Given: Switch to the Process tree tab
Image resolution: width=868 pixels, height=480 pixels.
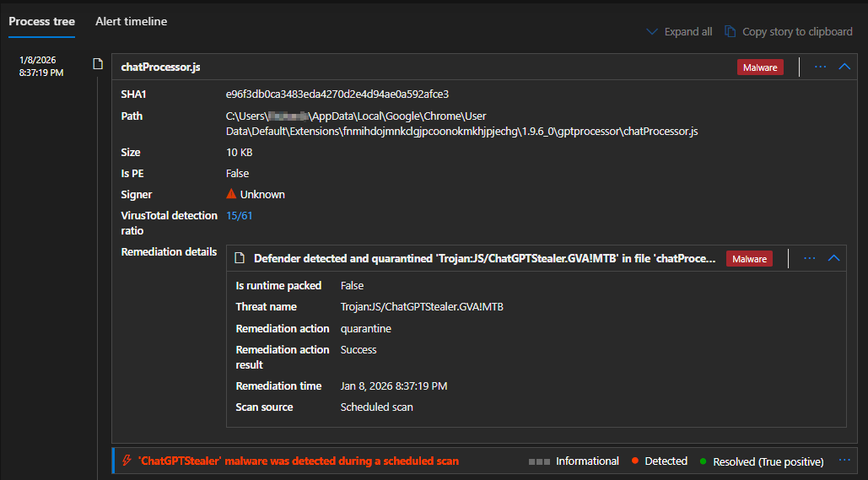Looking at the screenshot, I should [x=41, y=22].
